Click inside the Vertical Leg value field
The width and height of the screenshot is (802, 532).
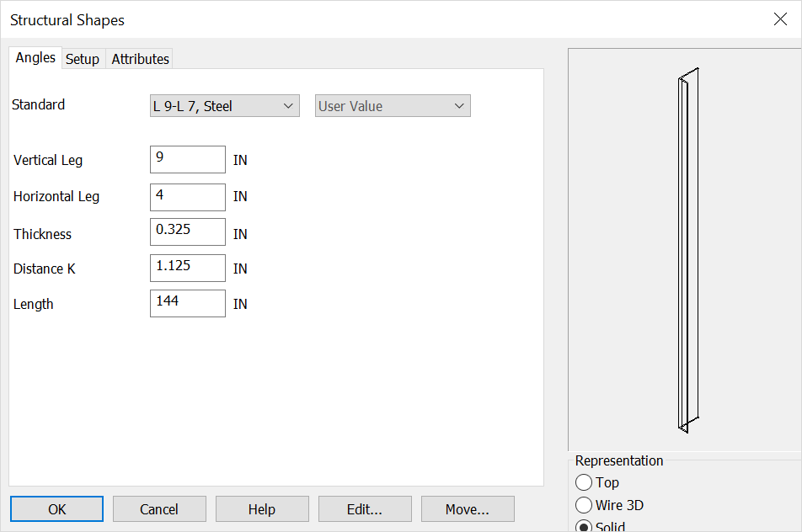pos(187,159)
